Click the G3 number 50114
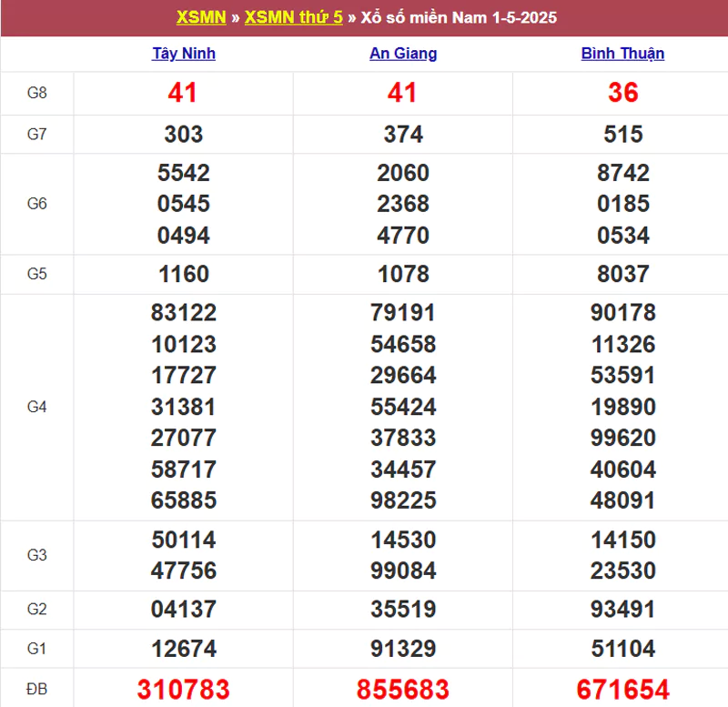 [x=184, y=540]
